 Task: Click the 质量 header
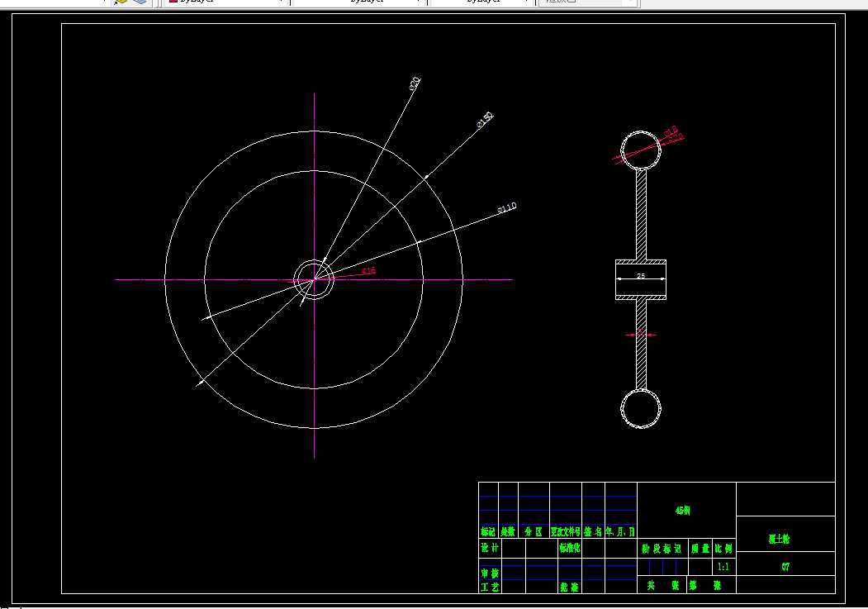700,549
